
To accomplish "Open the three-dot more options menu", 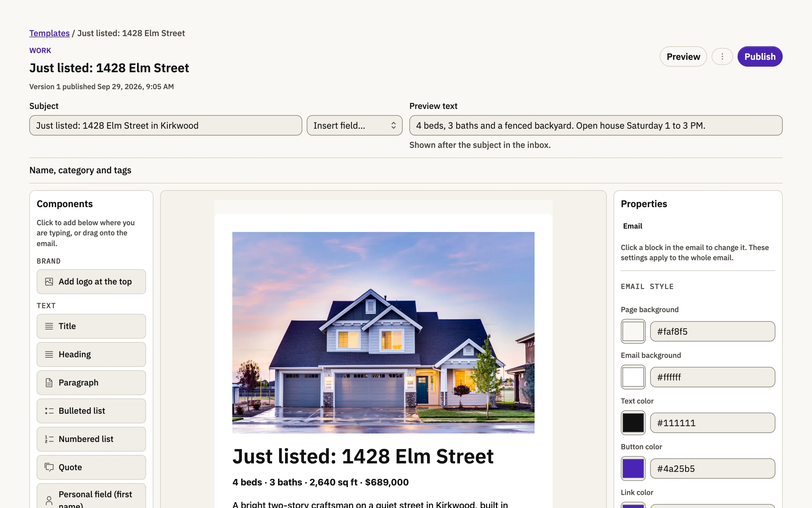I will coord(722,56).
